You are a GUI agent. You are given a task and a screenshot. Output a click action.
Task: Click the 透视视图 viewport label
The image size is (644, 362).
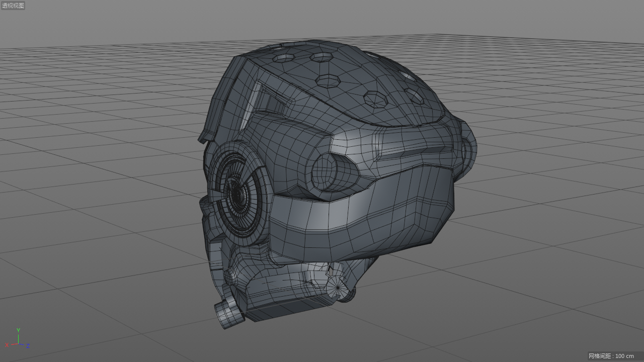[x=13, y=6]
